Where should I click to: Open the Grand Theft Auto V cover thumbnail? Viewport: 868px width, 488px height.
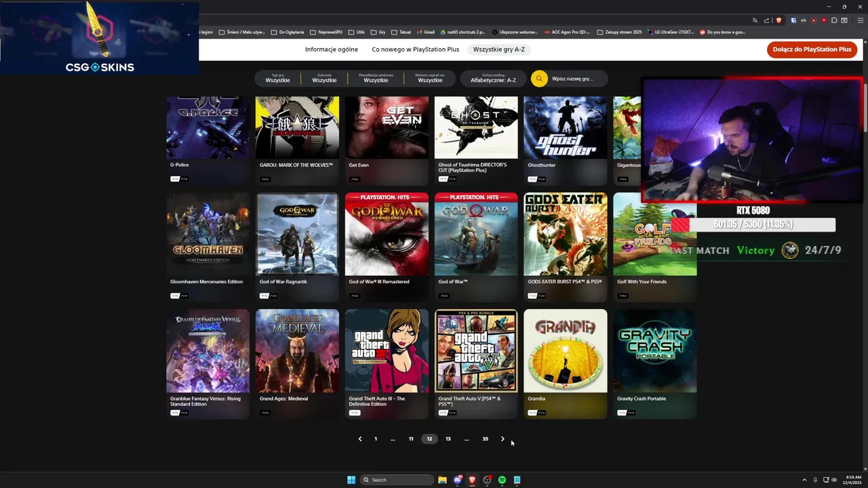point(476,351)
